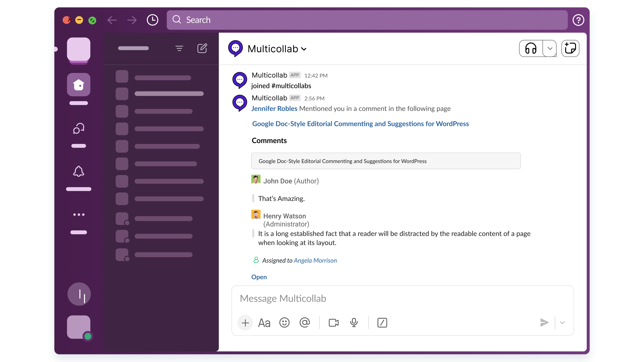Select the workspace square at sidebar top
Viewport: 644px width, 362px height.
78,49
